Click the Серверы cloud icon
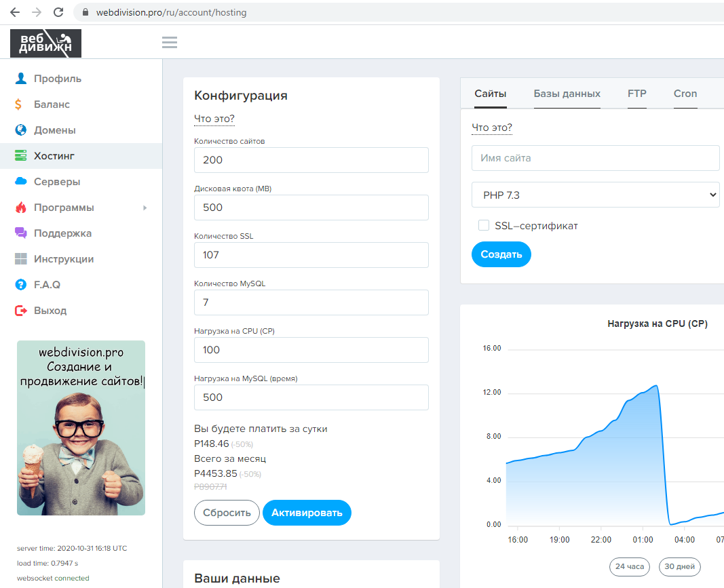Image resolution: width=724 pixels, height=588 pixels. (21, 182)
